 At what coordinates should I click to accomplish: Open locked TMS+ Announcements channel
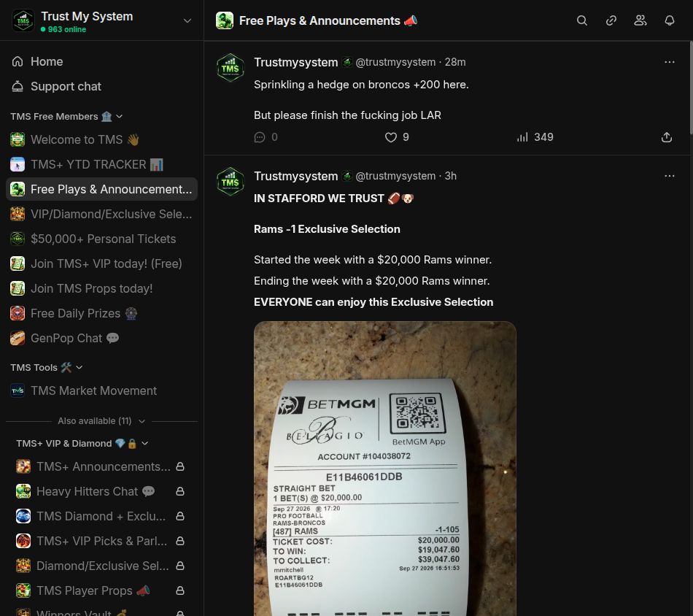pyautogui.click(x=101, y=466)
